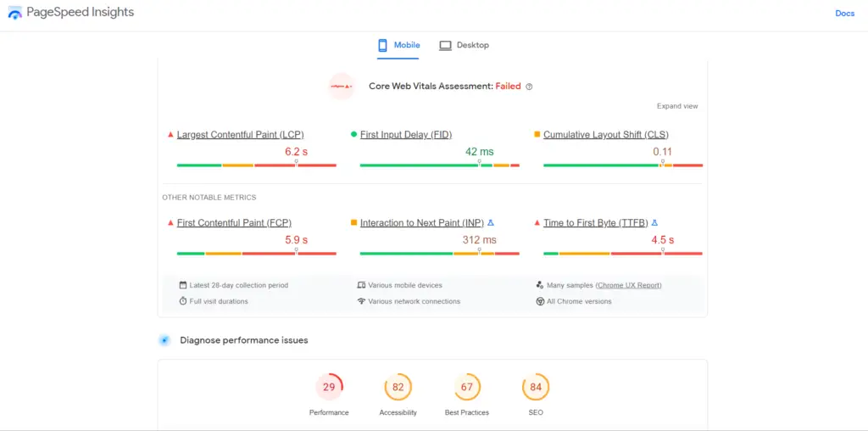Viewport: 868px width, 431px height.
Task: Click Expand view
Action: click(x=677, y=106)
